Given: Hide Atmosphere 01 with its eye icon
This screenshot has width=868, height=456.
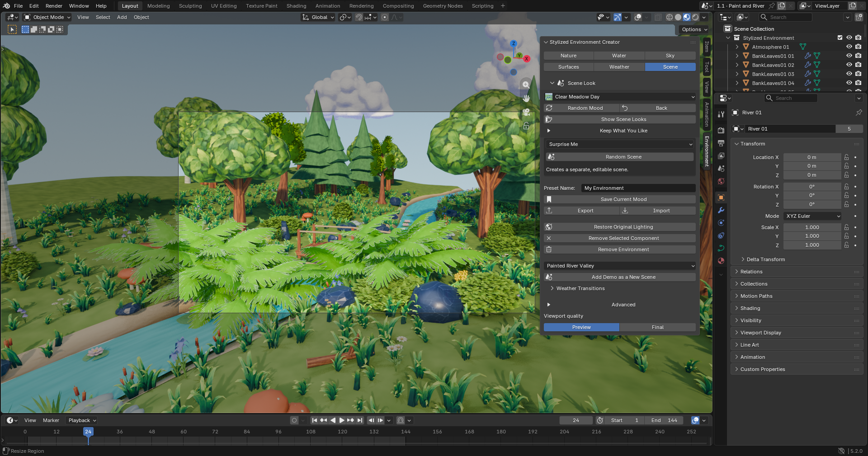Looking at the screenshot, I should (849, 47).
